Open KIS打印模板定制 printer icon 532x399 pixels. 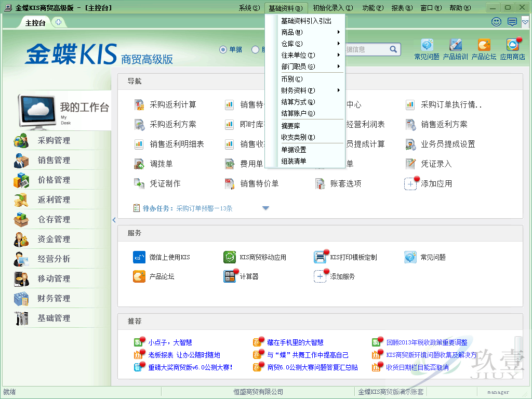[x=320, y=257]
